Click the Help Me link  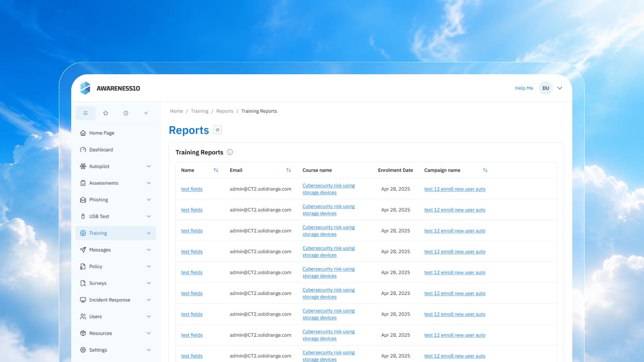(x=524, y=88)
